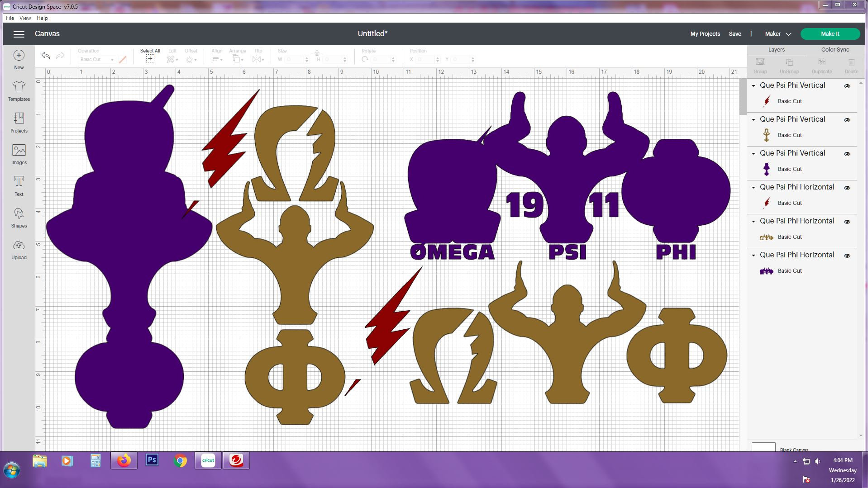The image size is (868, 488).
Task: Hide the Que Psi Phi Horizontal middle layer
Action: click(x=848, y=222)
